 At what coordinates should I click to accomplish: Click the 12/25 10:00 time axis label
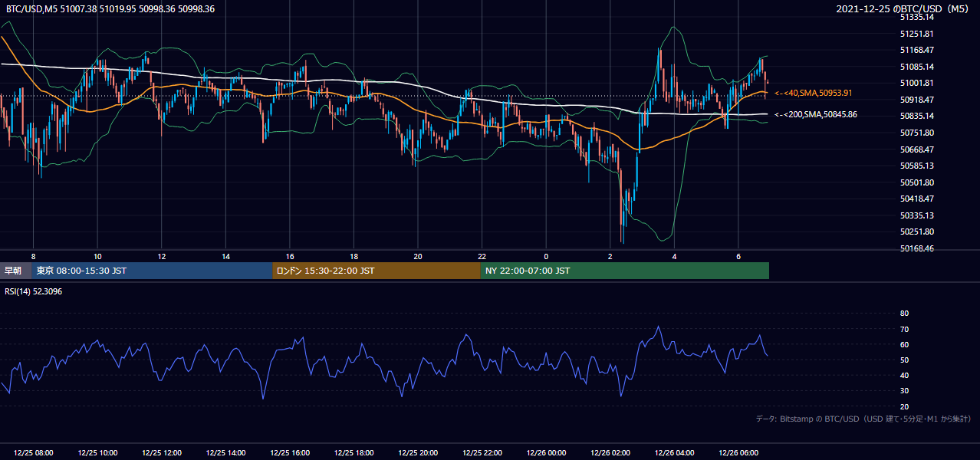click(97, 453)
